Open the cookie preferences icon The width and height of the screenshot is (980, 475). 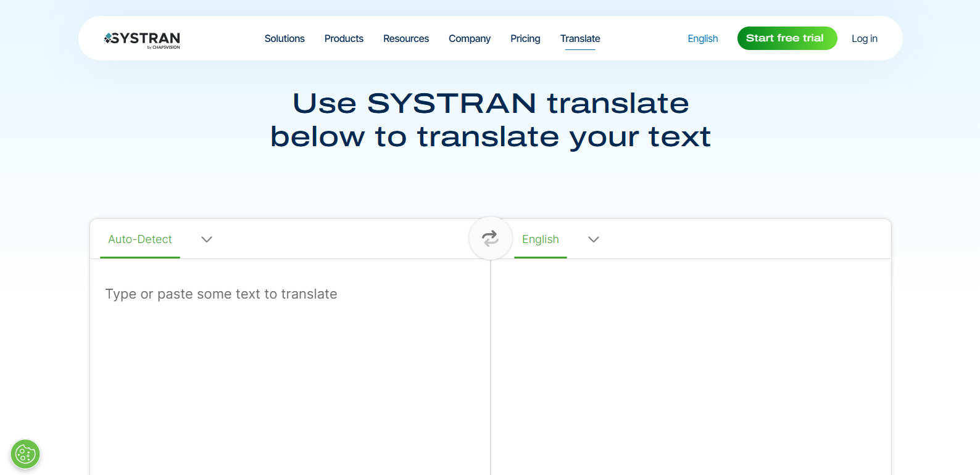coord(25,455)
